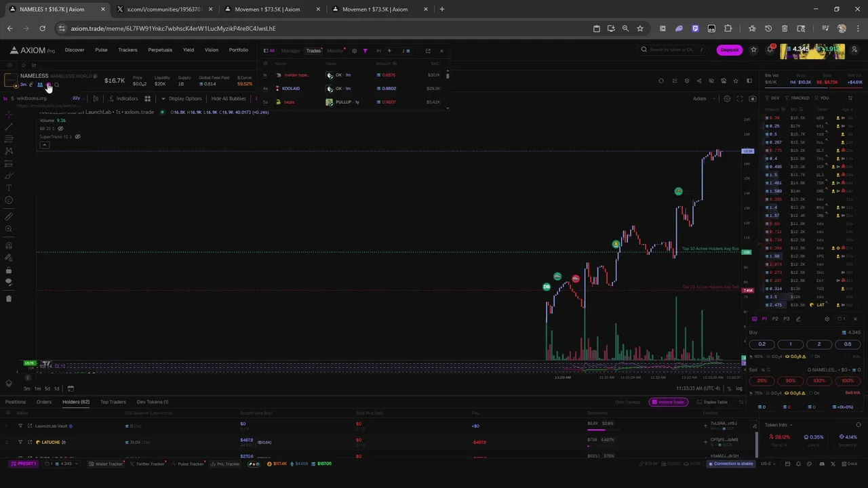Open the Discover menu
The image size is (868, 488).
click(75, 49)
